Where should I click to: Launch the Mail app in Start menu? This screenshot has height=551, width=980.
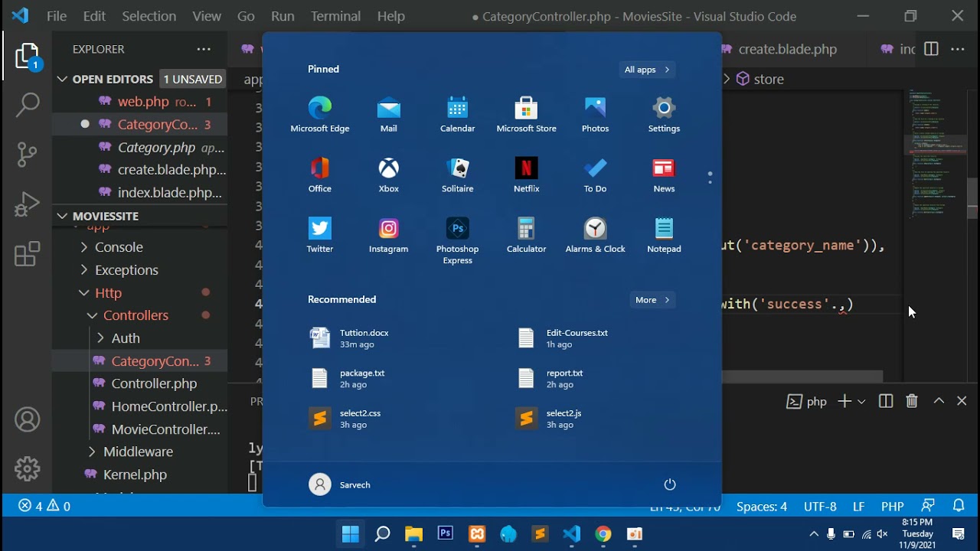(x=389, y=115)
